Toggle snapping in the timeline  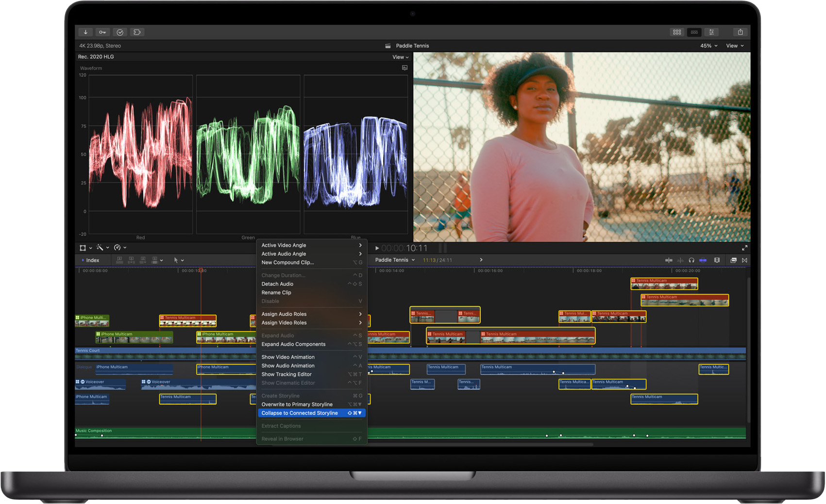click(x=703, y=260)
